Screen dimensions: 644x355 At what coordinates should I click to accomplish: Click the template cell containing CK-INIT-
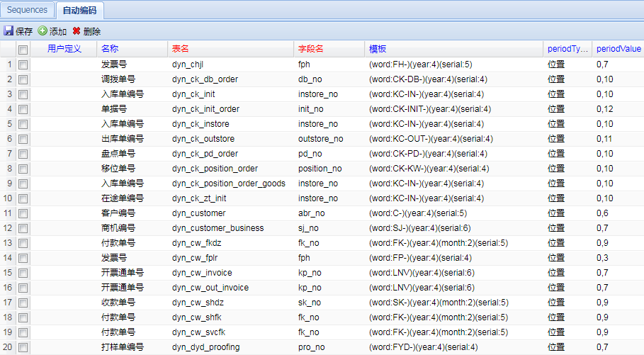click(x=430, y=109)
